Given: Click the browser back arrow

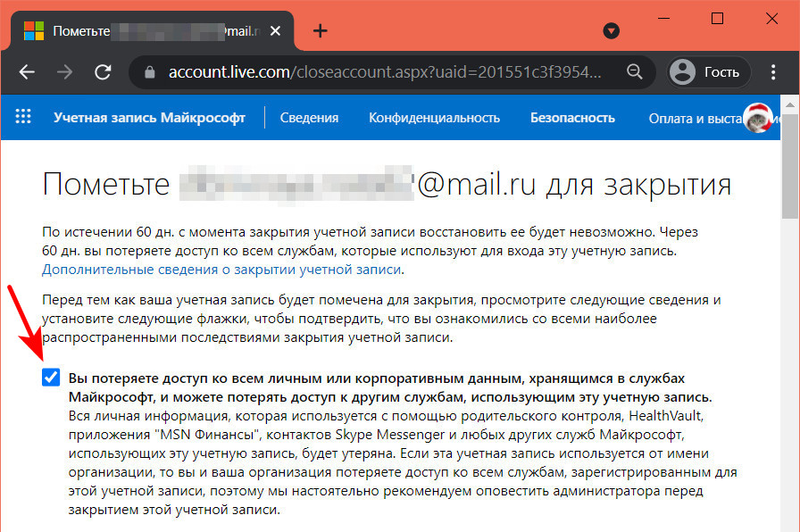Looking at the screenshot, I should pyautogui.click(x=28, y=72).
